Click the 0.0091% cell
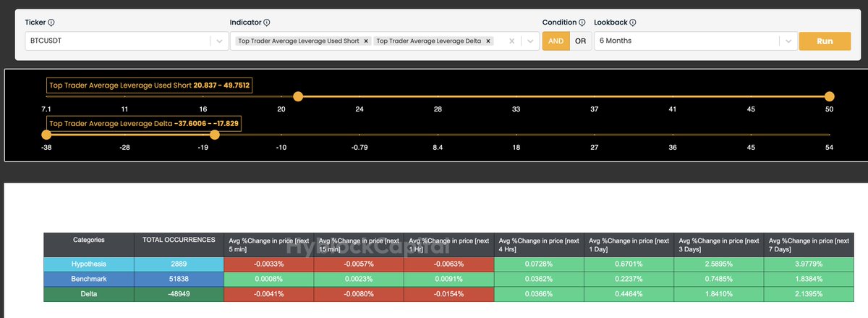 (x=448, y=278)
